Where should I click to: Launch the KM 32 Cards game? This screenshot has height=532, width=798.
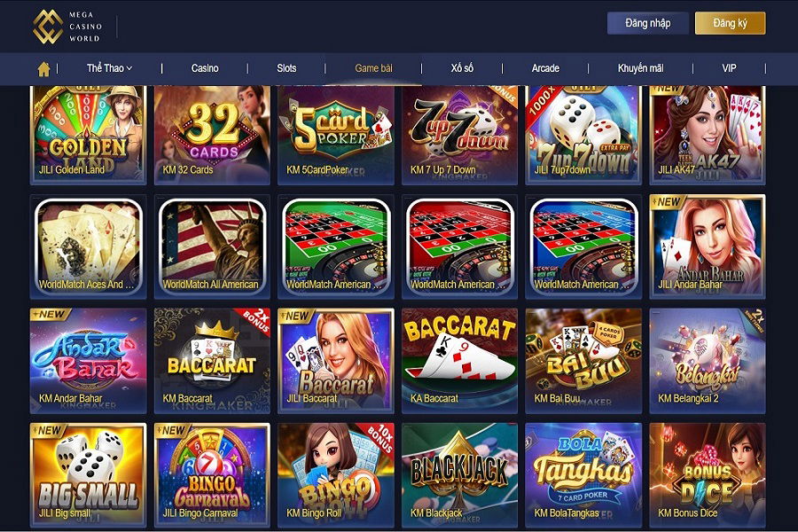tap(212, 135)
